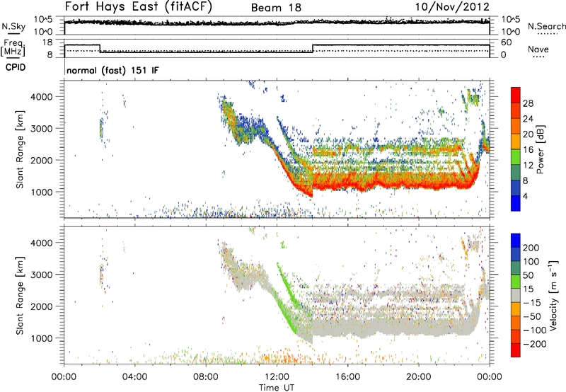Click the 'Nave' legend label
This screenshot has width=566, height=392.
(x=538, y=50)
